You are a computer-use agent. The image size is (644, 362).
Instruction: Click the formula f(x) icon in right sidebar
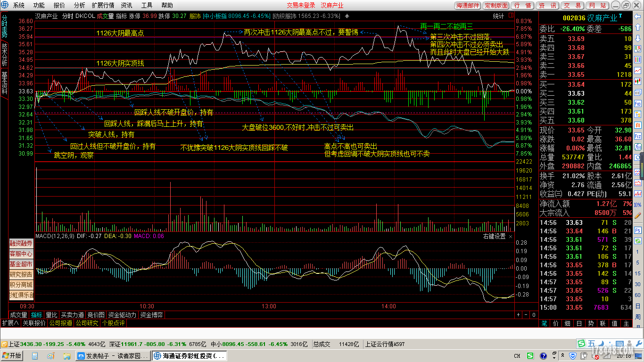(638, 146)
